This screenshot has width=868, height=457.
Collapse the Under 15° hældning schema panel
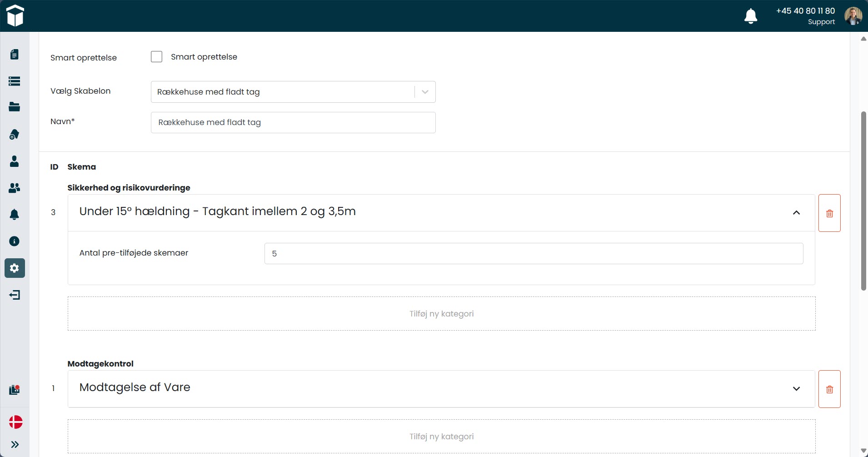[x=796, y=213]
